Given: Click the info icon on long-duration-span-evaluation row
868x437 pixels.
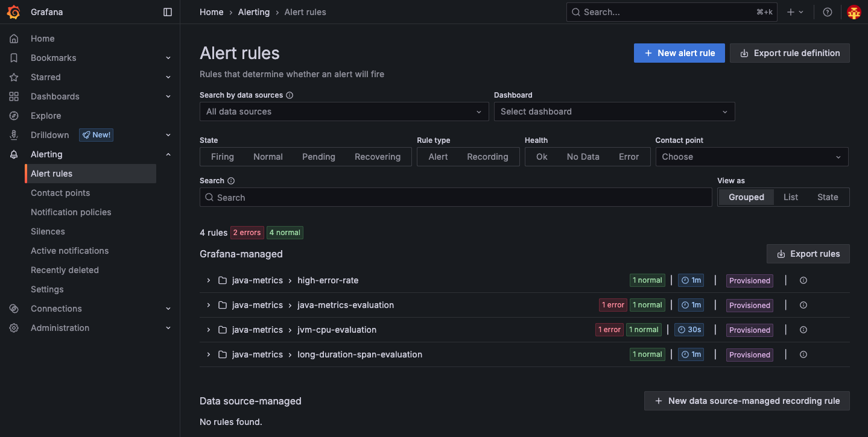Looking at the screenshot, I should click(x=803, y=354).
